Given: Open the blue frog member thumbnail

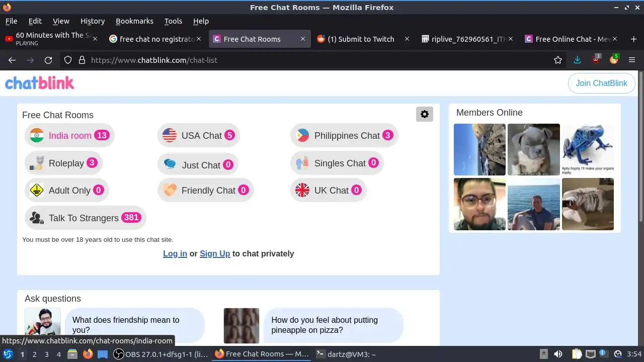Looking at the screenshot, I should tap(588, 149).
